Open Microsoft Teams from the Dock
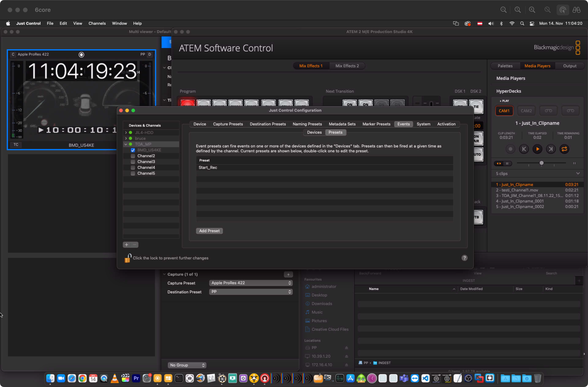 404,378
